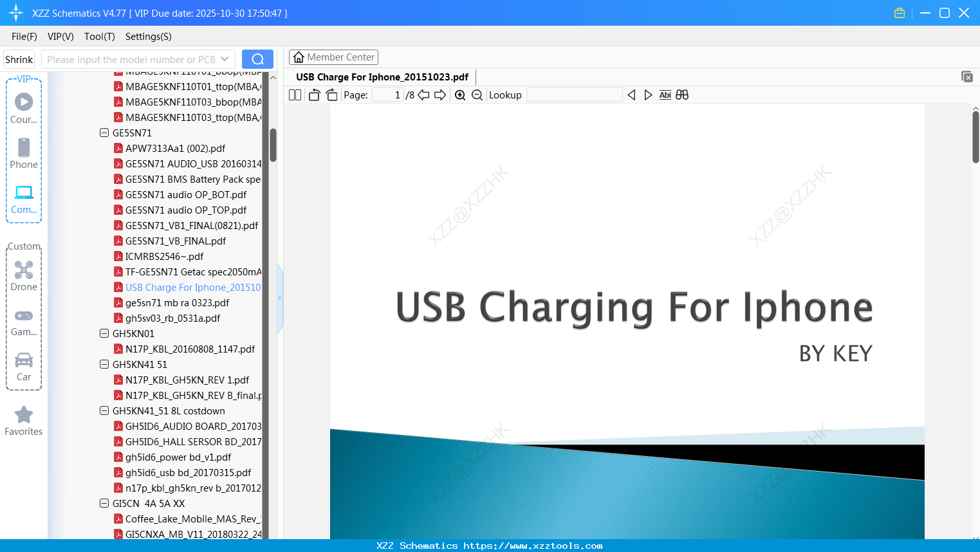The image size is (980, 552).
Task: Click the file tree vertical scrollbar thumb
Action: pos(273,145)
